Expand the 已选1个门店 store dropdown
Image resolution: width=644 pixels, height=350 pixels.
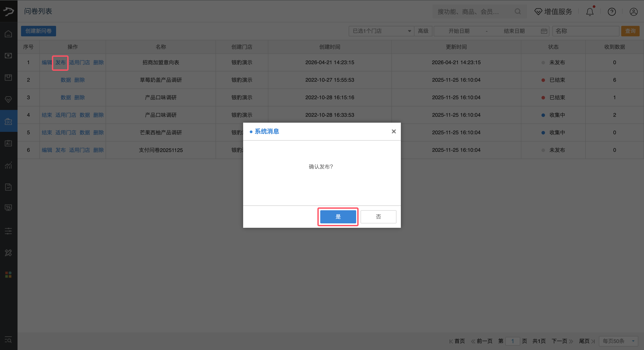point(381,31)
